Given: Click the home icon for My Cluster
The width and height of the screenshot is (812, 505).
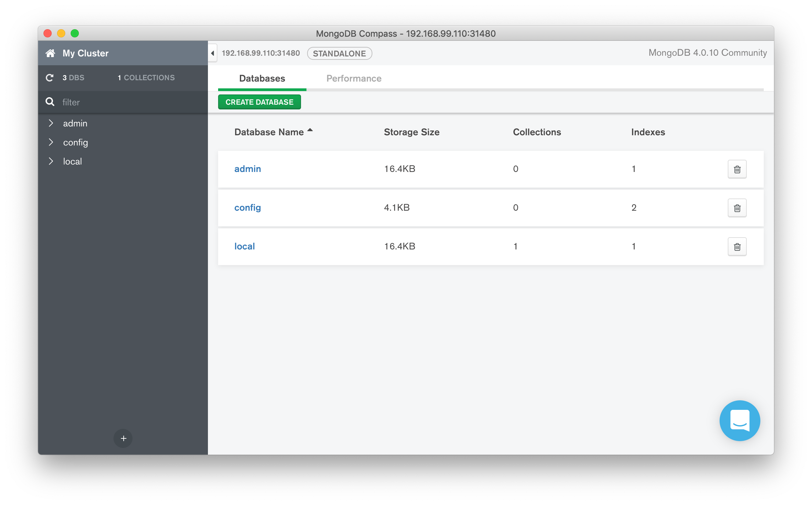Looking at the screenshot, I should point(50,53).
